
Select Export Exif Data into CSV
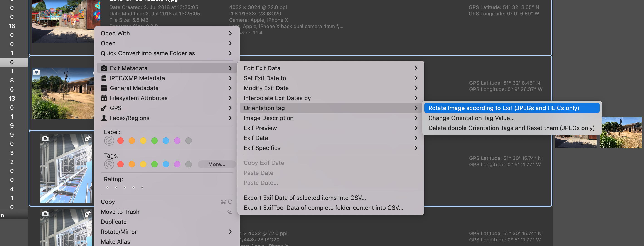[x=305, y=197]
